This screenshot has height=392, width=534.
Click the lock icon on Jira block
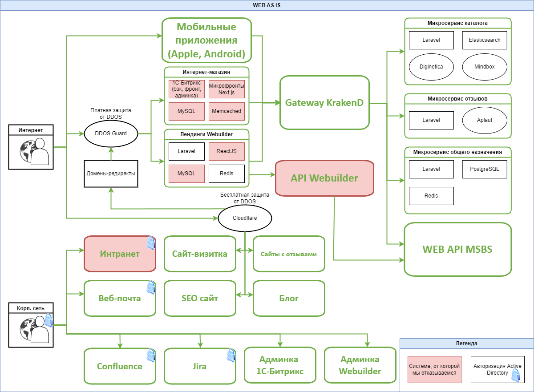tap(231, 355)
